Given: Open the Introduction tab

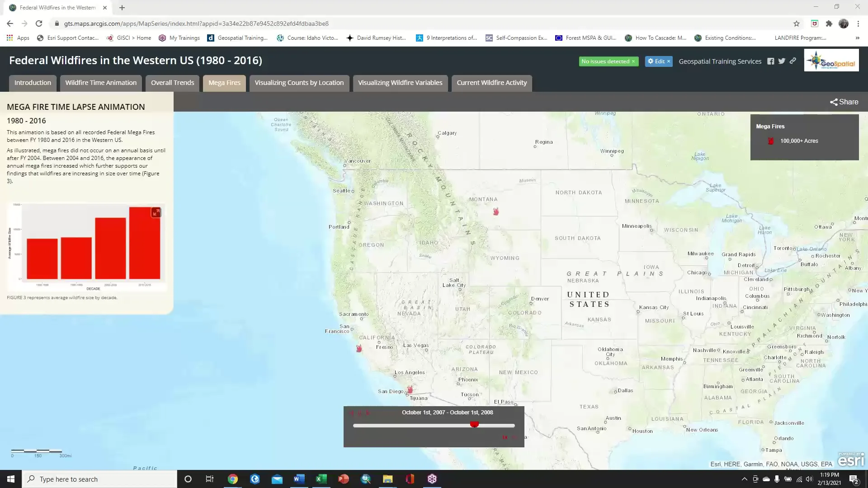Looking at the screenshot, I should 33,83.
